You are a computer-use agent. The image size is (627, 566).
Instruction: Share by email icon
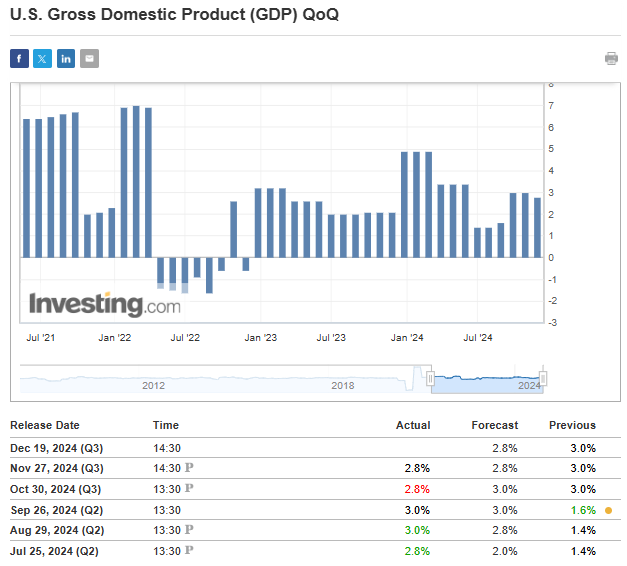[x=90, y=58]
